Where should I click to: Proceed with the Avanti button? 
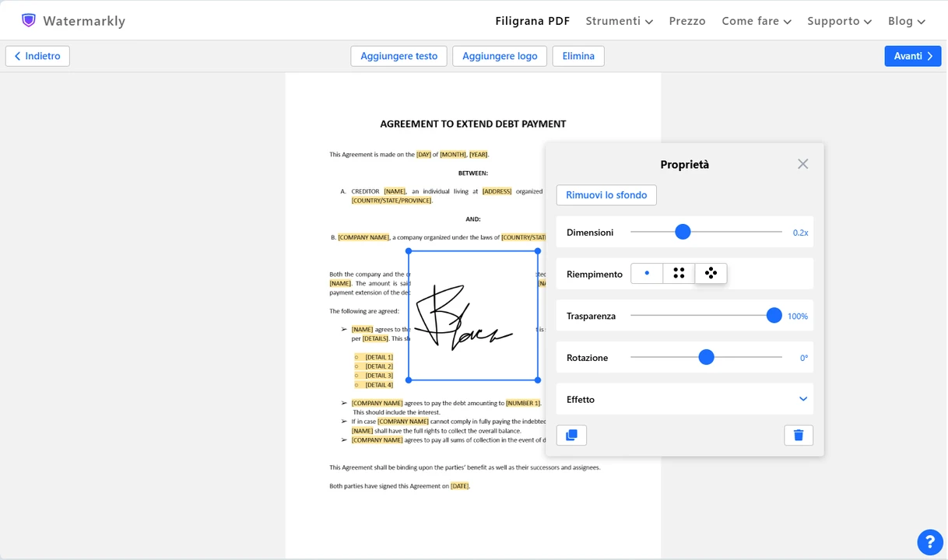click(912, 56)
